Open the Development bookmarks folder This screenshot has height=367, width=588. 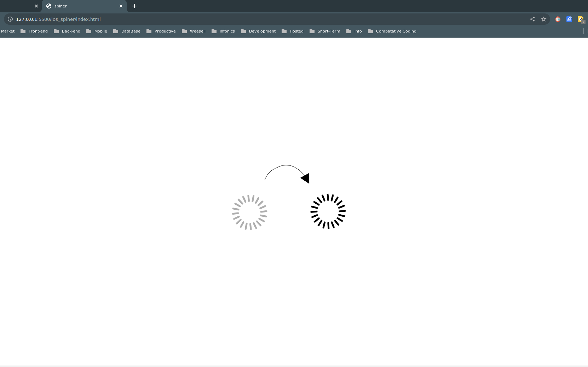262,31
